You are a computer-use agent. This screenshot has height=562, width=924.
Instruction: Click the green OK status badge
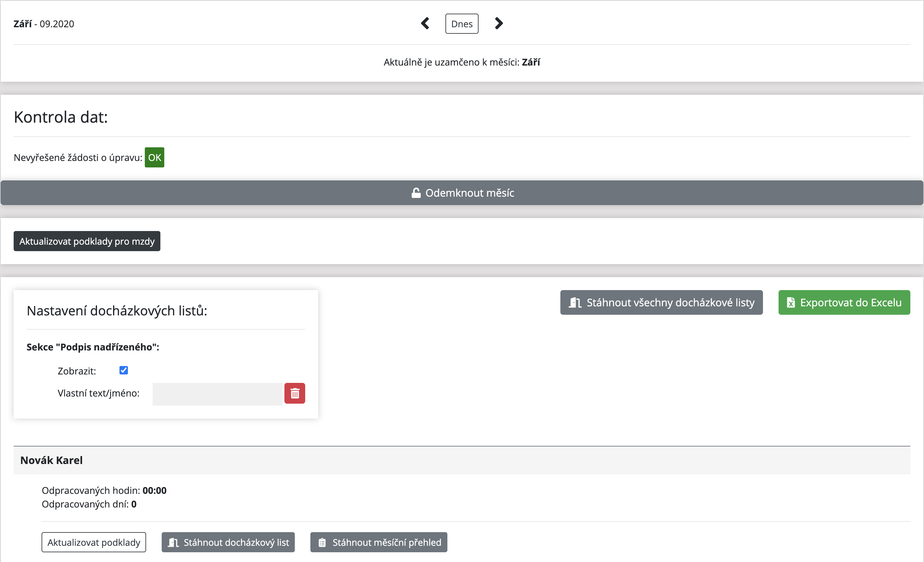[154, 157]
